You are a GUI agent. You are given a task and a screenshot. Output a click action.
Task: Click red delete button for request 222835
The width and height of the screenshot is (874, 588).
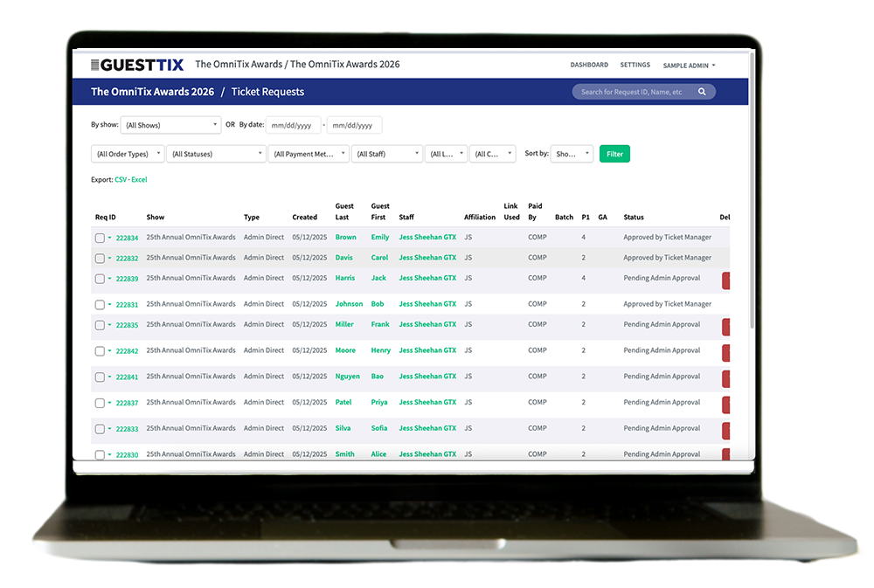point(725,326)
